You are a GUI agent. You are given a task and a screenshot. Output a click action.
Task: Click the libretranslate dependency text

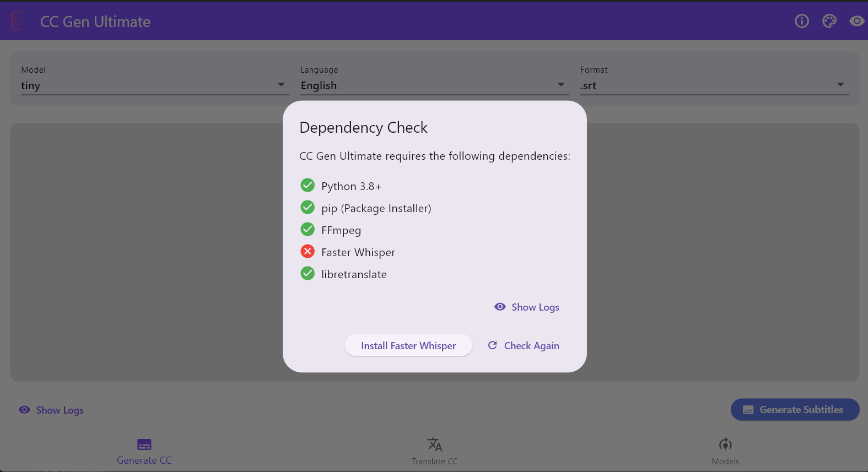tap(354, 274)
